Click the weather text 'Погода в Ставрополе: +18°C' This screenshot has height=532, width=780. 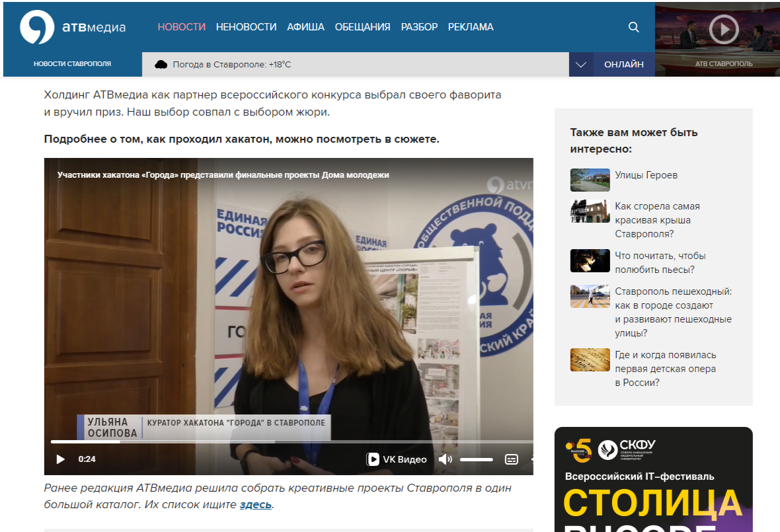point(232,64)
